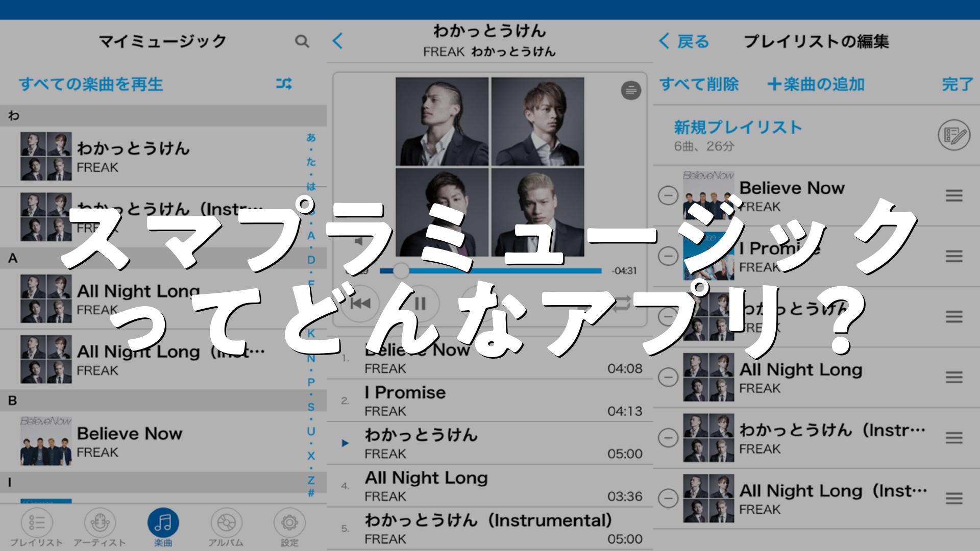Select track わかっとうけん 05:00 currently playing
Image resolution: width=980 pixels, height=551 pixels.
[490, 443]
